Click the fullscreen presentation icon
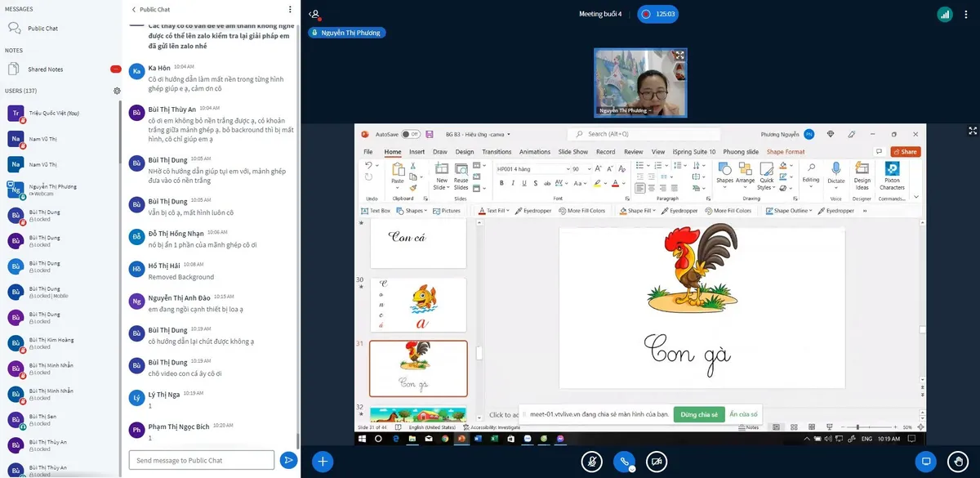 point(973,131)
